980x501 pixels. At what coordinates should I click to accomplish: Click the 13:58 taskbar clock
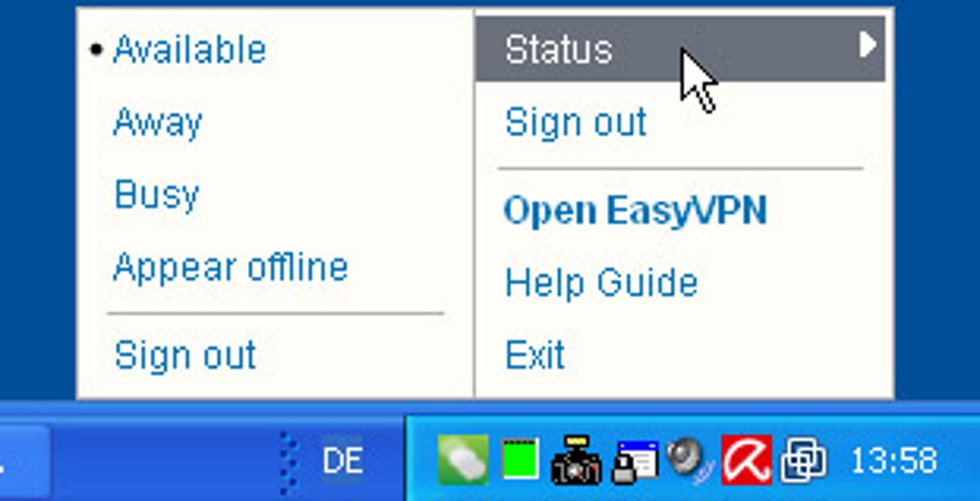pyautogui.click(x=894, y=462)
